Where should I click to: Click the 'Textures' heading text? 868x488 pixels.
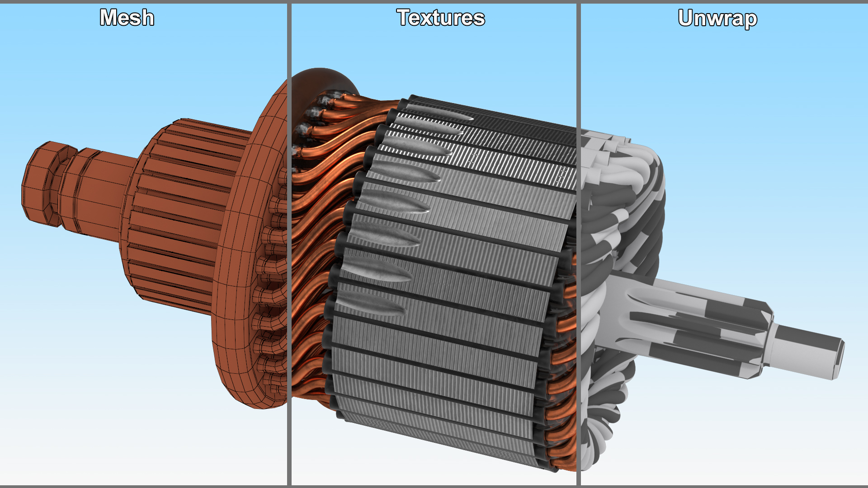[x=441, y=18]
